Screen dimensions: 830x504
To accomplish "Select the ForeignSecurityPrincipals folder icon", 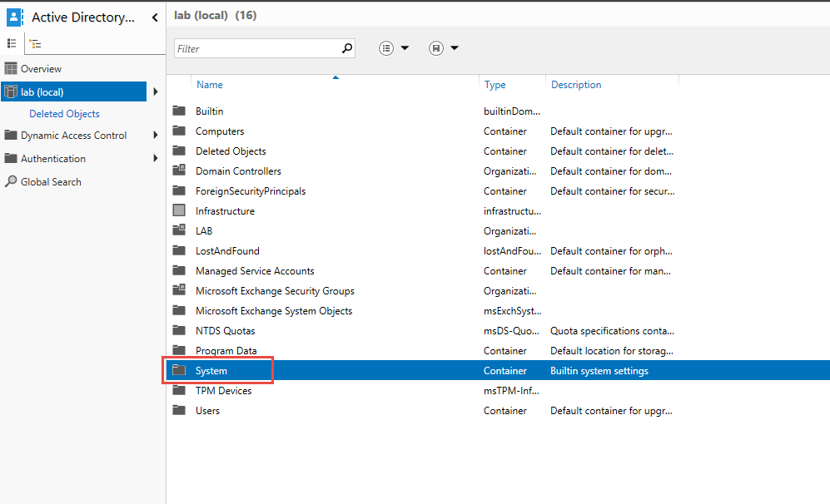I will 179,190.
